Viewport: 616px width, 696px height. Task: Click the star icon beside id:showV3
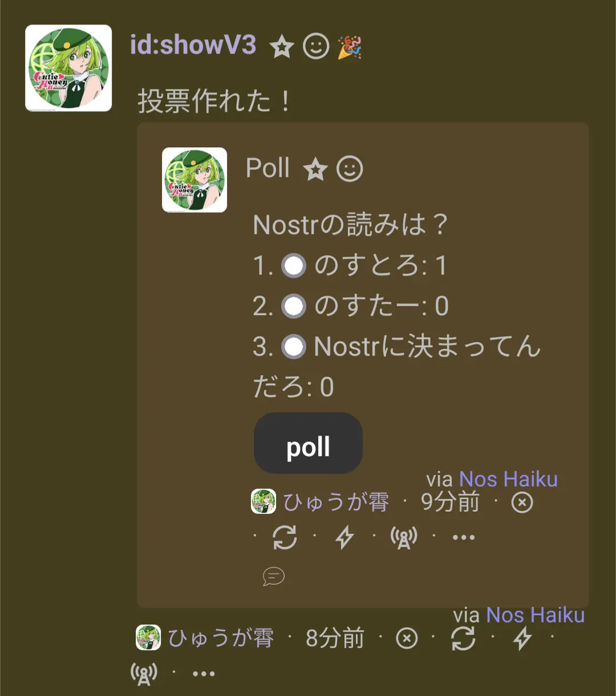[281, 46]
